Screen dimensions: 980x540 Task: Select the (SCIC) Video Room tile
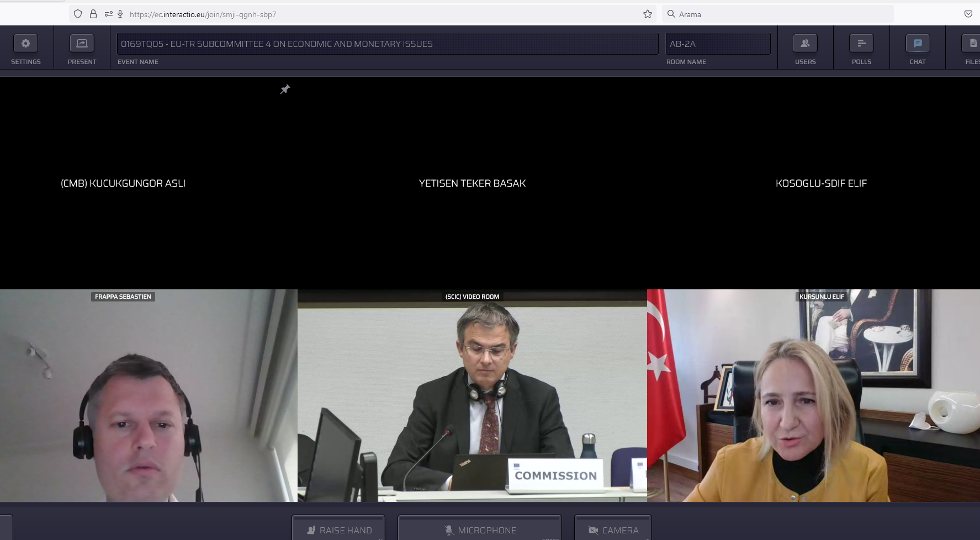472,395
